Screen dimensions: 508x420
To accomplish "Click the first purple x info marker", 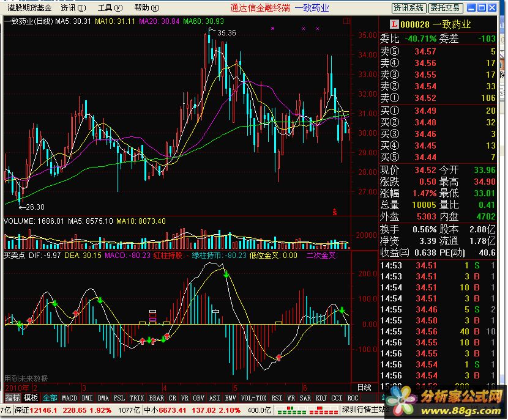I will 273,29.
